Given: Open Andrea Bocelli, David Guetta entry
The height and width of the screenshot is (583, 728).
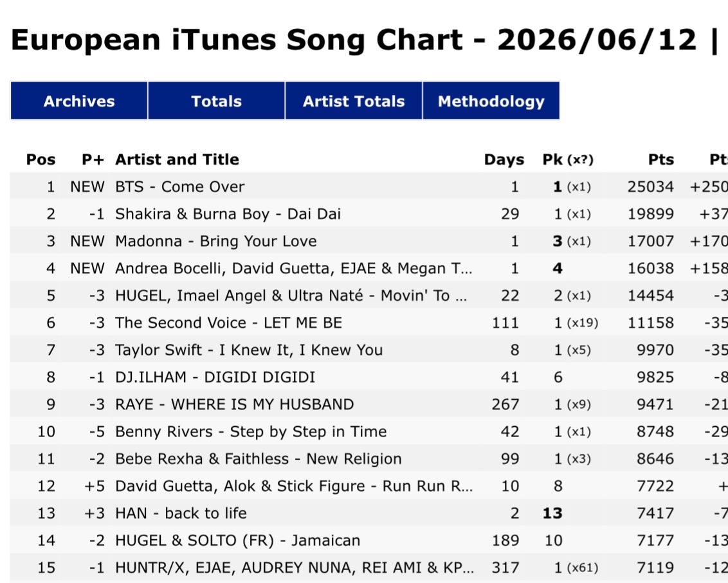Looking at the screenshot, I should pyautogui.click(x=294, y=268).
